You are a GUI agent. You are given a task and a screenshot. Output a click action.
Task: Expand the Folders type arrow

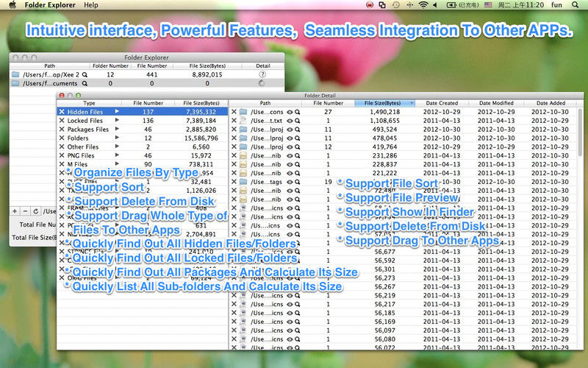(x=117, y=138)
